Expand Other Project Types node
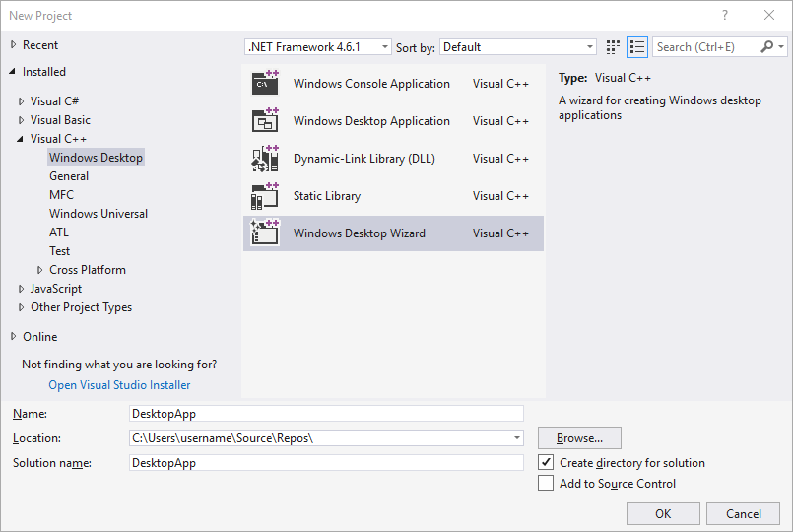793x532 pixels. (22, 307)
